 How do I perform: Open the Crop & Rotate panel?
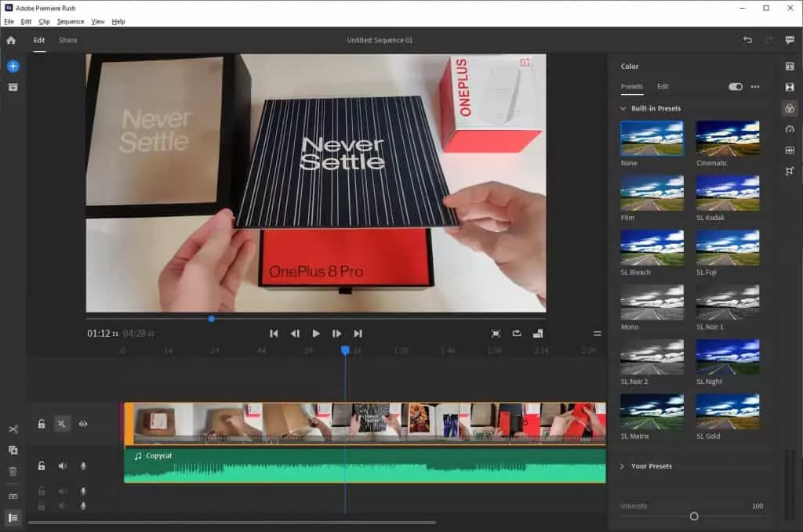coord(793,172)
